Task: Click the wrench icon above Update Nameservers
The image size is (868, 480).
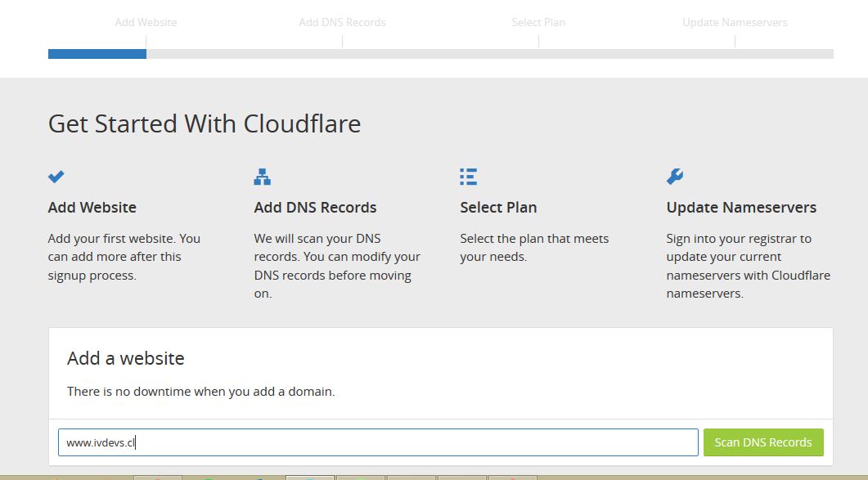Action: (675, 177)
